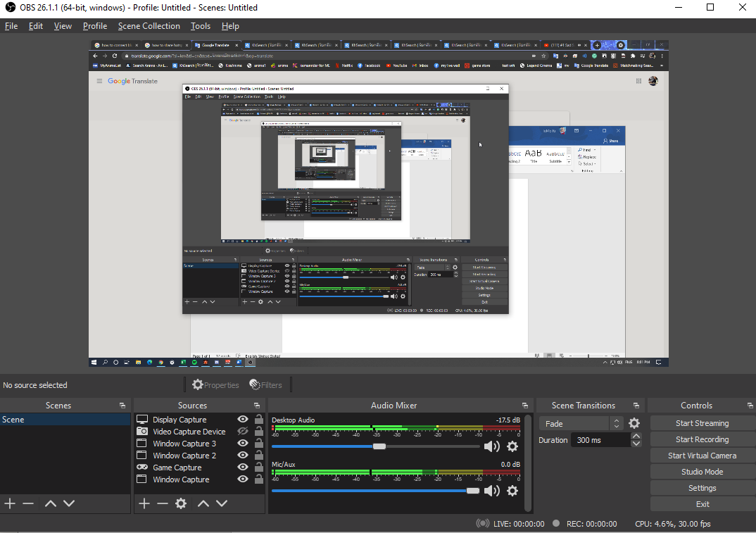
Task: Enable Studio Mode
Action: click(702, 472)
